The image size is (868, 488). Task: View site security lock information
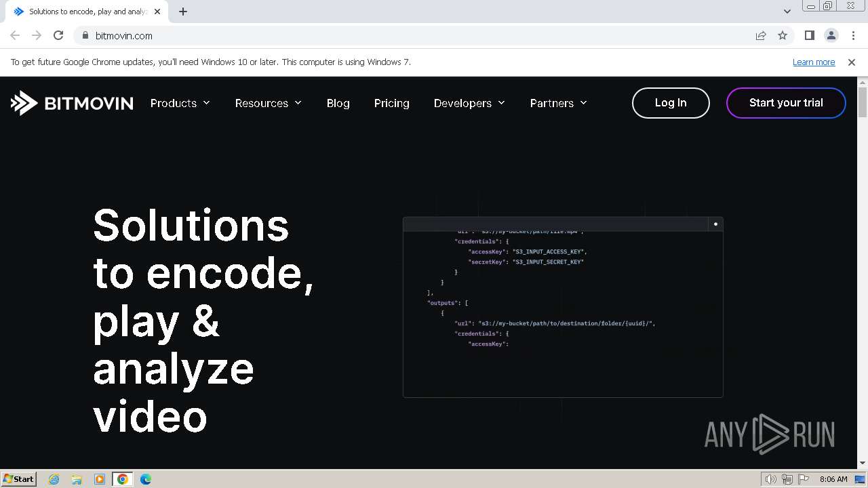(x=85, y=35)
